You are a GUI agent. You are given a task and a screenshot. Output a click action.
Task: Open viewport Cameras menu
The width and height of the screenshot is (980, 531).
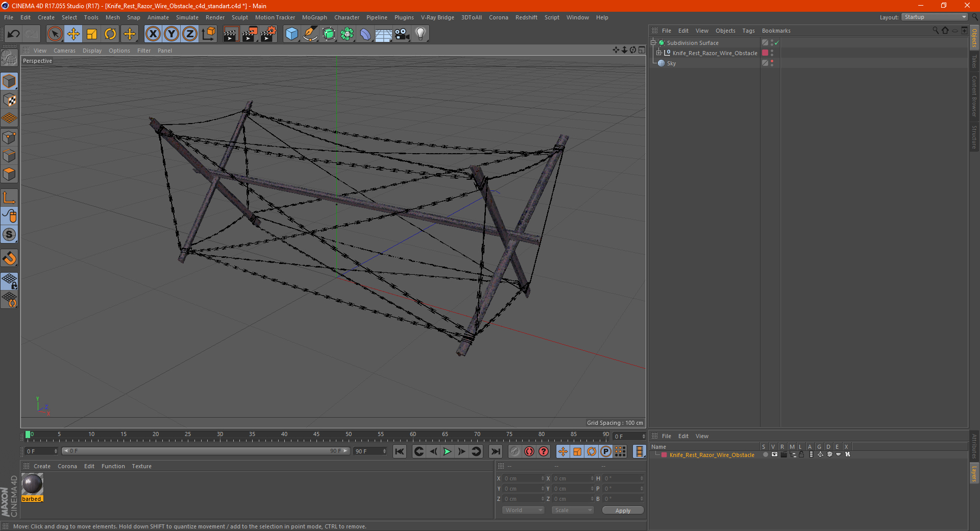pos(64,51)
